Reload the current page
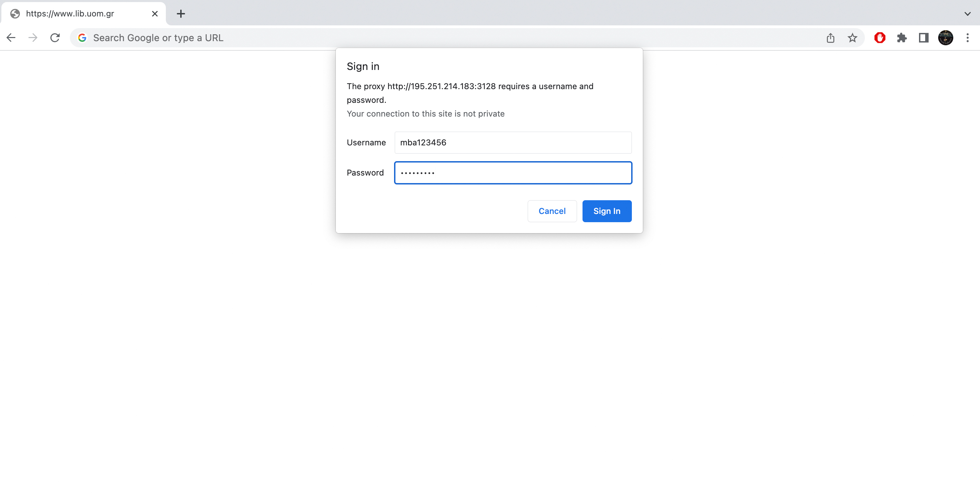980x504 pixels. coord(55,38)
